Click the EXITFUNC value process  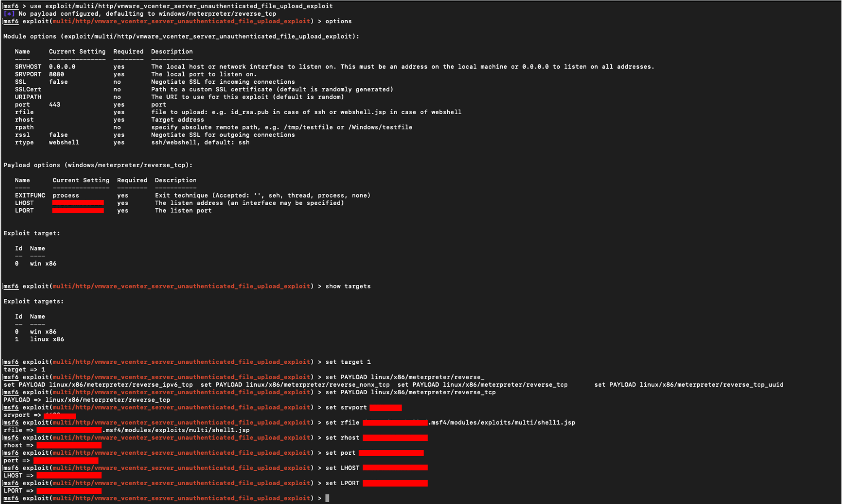point(65,195)
